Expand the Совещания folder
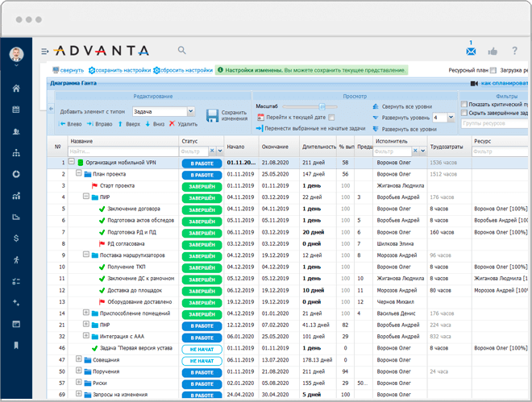This screenshot has width=532, height=402. click(x=79, y=359)
